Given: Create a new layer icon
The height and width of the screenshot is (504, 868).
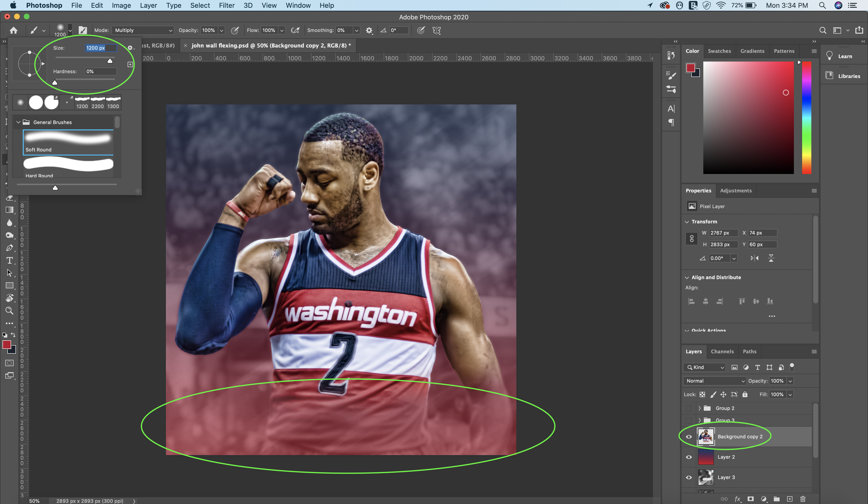Looking at the screenshot, I should [790, 499].
